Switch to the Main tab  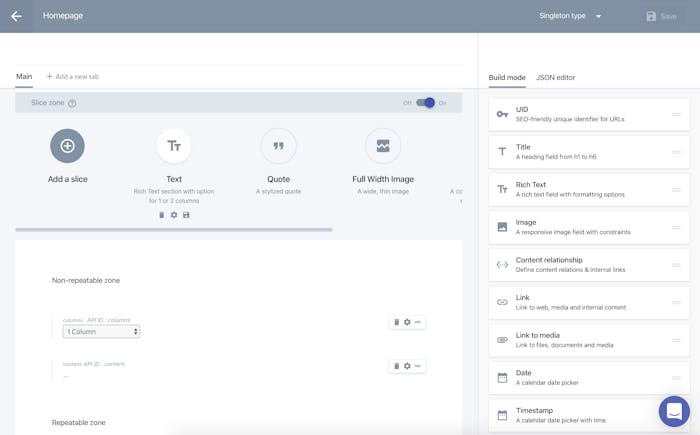pyautogui.click(x=24, y=76)
